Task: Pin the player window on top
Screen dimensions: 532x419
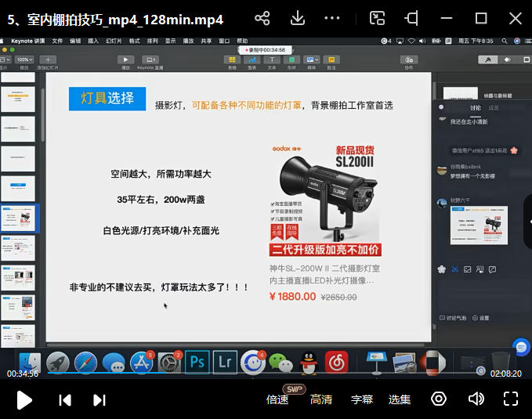Action: (412, 18)
